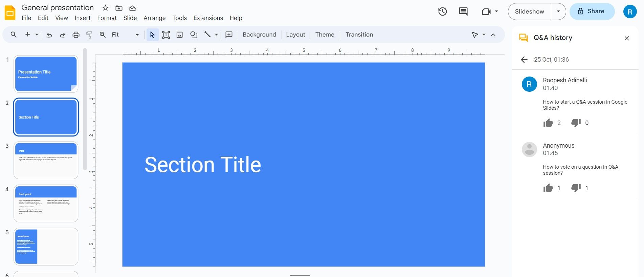Select slide 4 First point thumbnail
This screenshot has height=277, width=644.
click(46, 204)
